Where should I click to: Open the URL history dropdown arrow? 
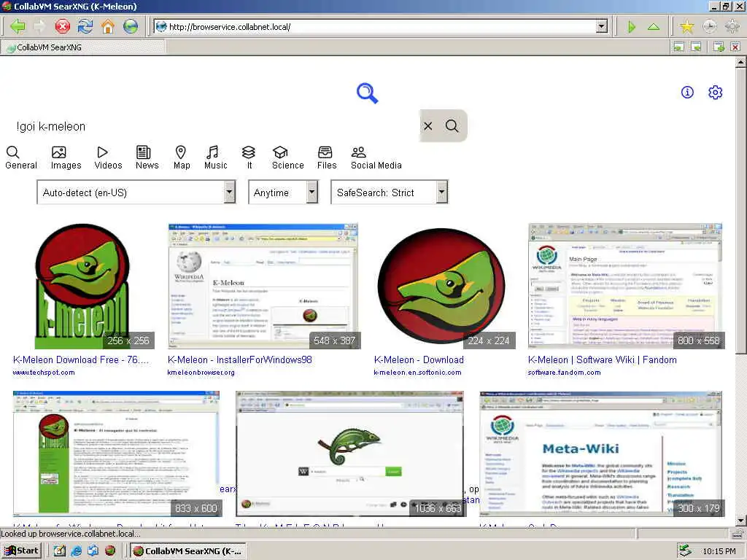click(602, 27)
